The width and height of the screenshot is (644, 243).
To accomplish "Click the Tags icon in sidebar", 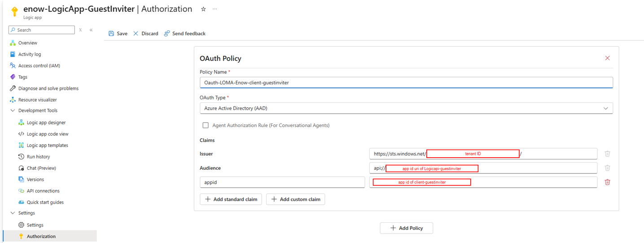I will click(x=13, y=77).
